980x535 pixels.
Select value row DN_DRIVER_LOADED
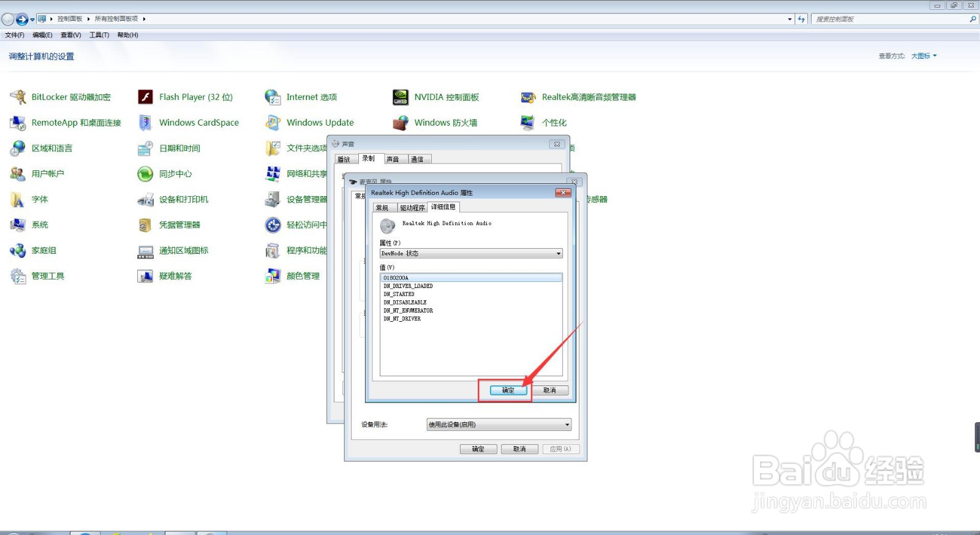tap(471, 286)
